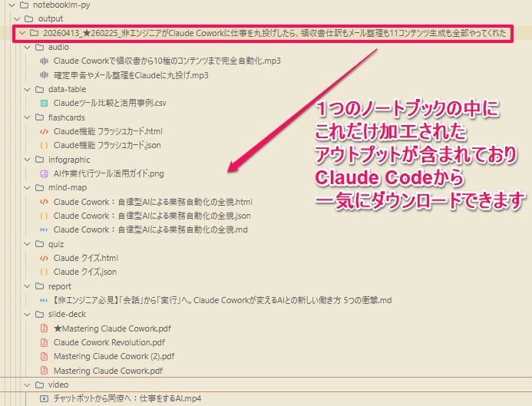Viewport: 532px width, 406px height.
Task: Collapse the 20260413_★260225 folder chevron
Action: [22, 33]
